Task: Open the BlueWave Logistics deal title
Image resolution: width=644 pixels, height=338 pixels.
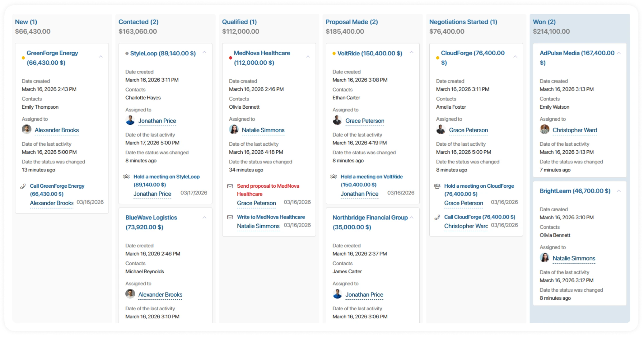Action: click(x=151, y=218)
